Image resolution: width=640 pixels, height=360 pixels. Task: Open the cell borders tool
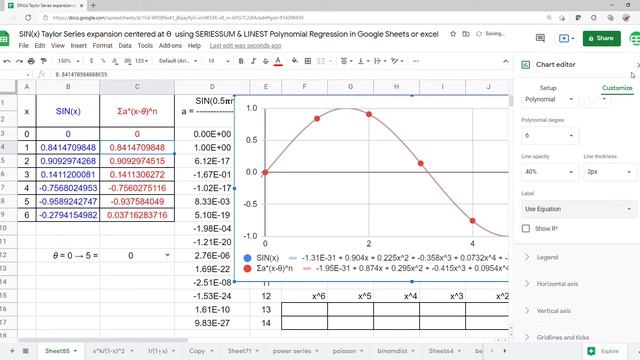[x=308, y=61]
